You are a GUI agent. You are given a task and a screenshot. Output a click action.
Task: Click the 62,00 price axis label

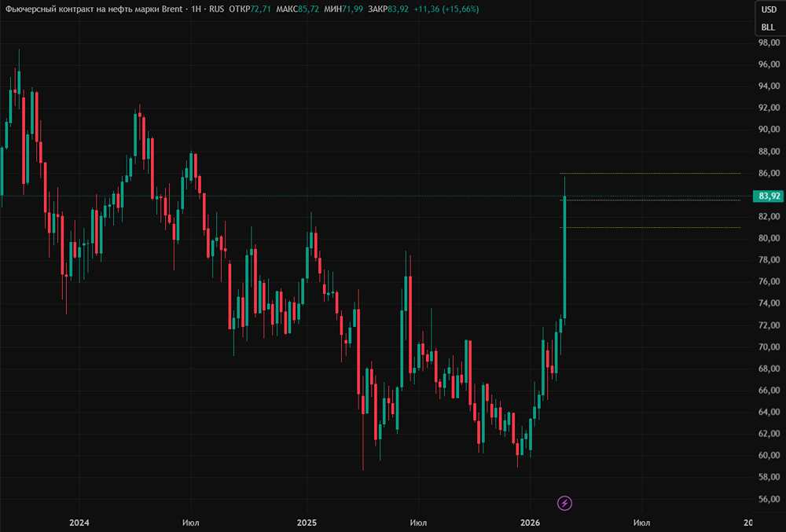click(769, 433)
